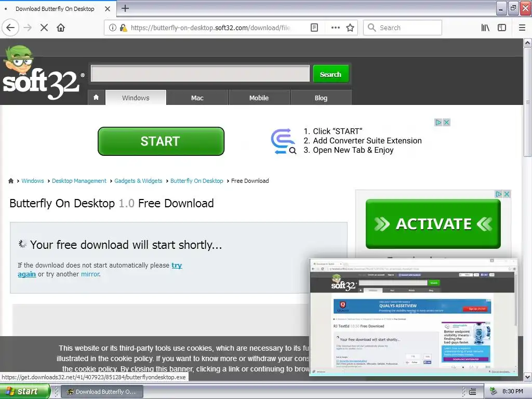Select the Download Butterfly On Desktop browser tab
This screenshot has width=532, height=399.
coord(55,9)
